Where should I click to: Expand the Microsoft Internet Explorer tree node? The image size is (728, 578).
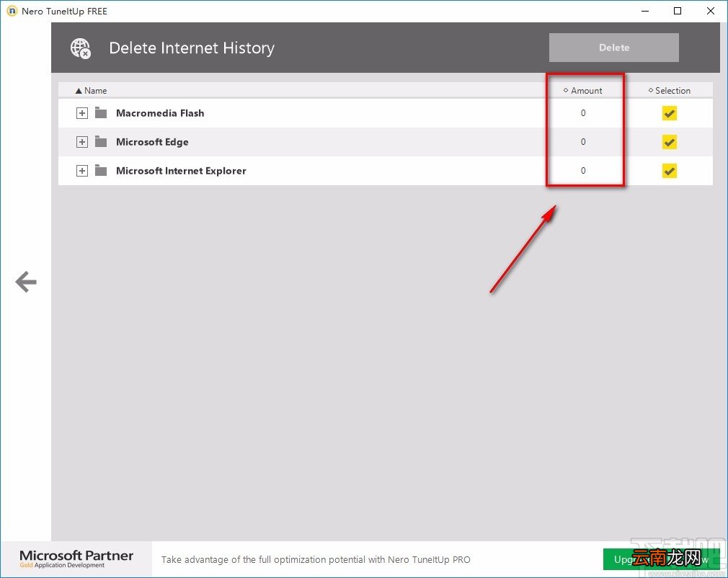point(81,170)
